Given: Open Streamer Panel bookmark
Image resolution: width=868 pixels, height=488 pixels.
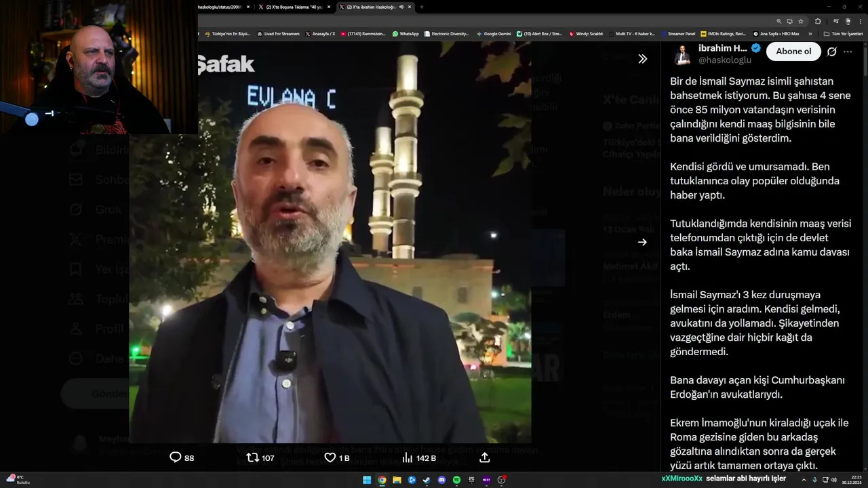Looking at the screenshot, I should 677,33.
